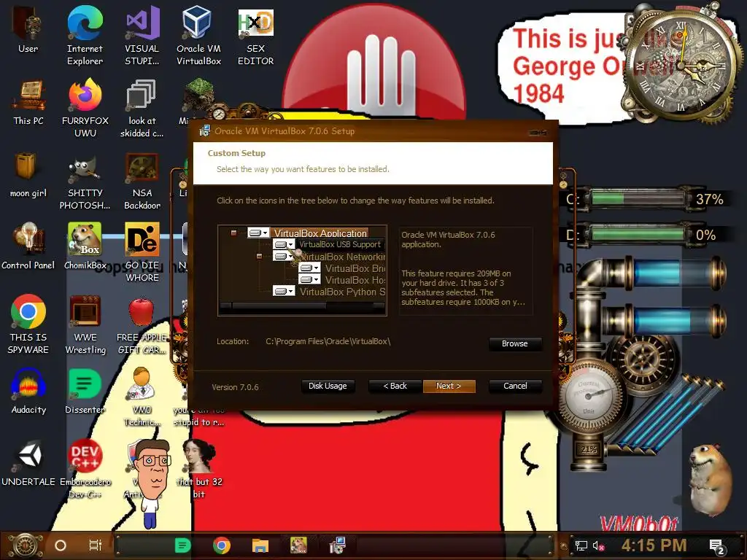This screenshot has width=747, height=560.
Task: Click the install location path text
Action: pos(328,341)
